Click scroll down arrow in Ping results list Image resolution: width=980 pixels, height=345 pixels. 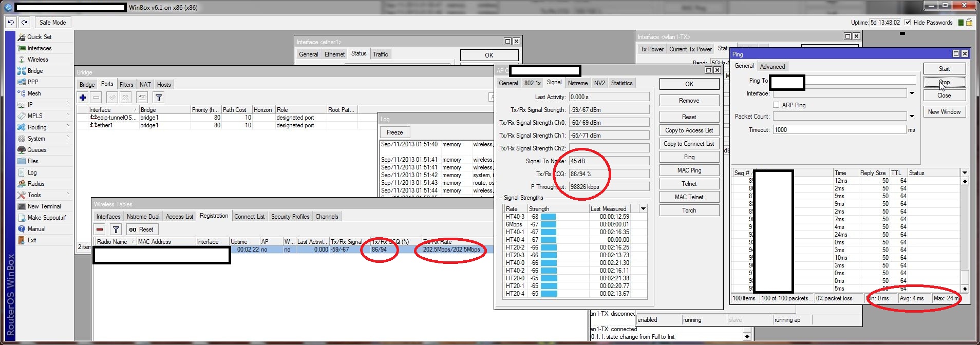965,289
